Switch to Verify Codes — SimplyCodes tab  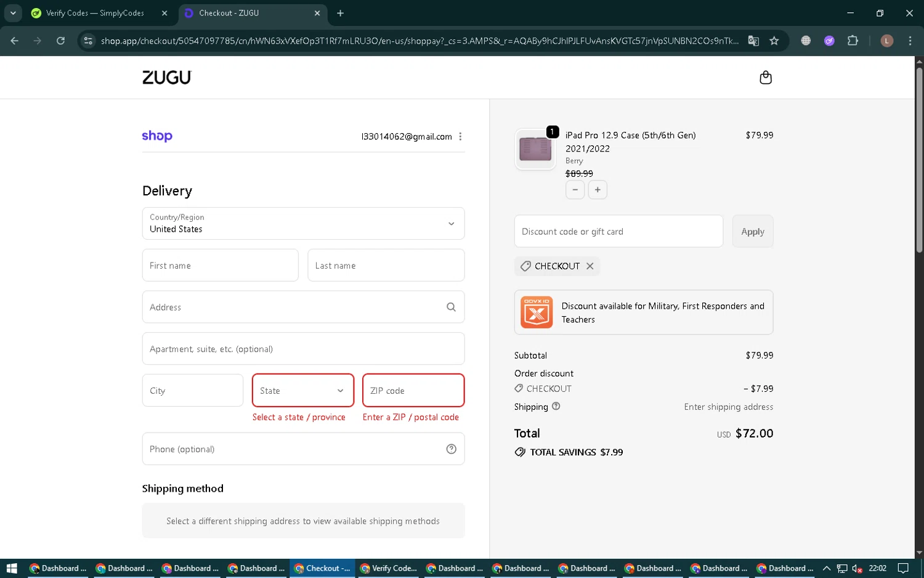click(95, 13)
